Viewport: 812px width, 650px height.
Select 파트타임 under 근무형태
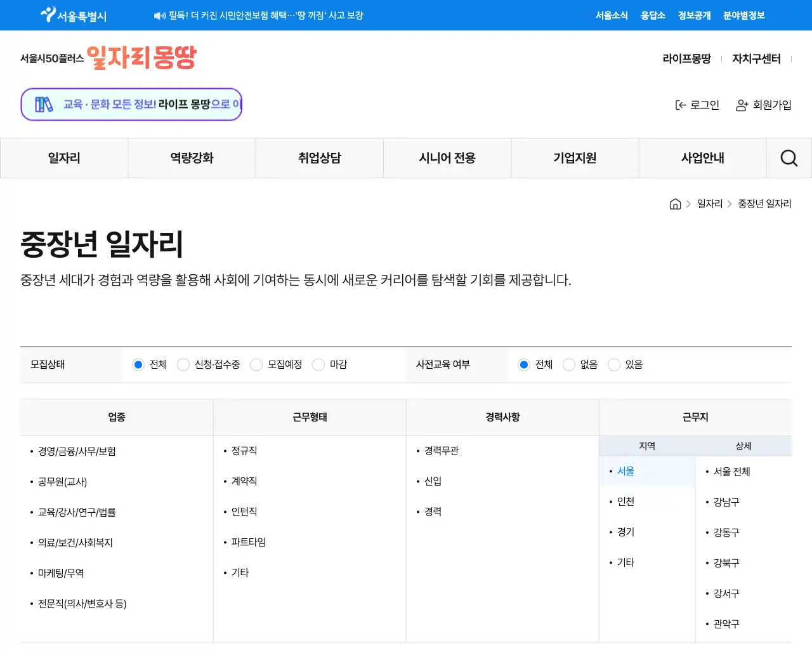tap(249, 541)
